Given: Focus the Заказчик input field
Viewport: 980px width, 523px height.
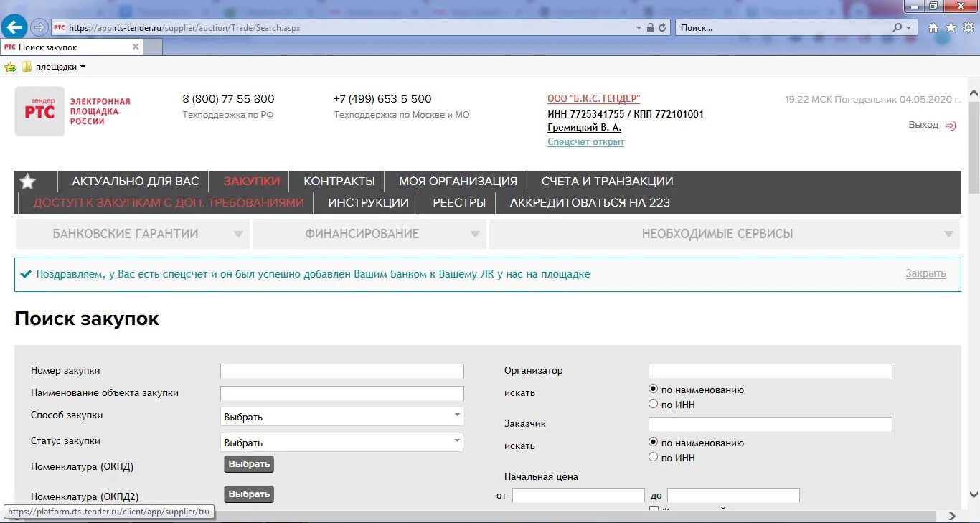Looking at the screenshot, I should [770, 424].
